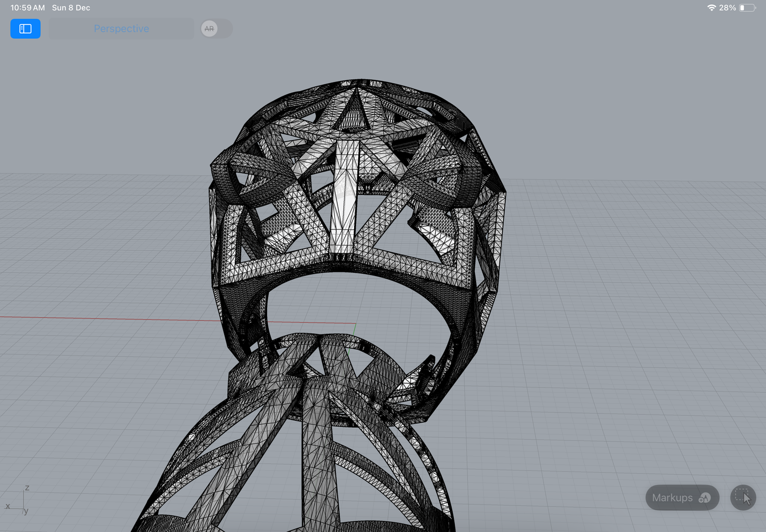The width and height of the screenshot is (766, 532).
Task: Select the upper ring mesh's central vertical strut
Action: (344, 196)
